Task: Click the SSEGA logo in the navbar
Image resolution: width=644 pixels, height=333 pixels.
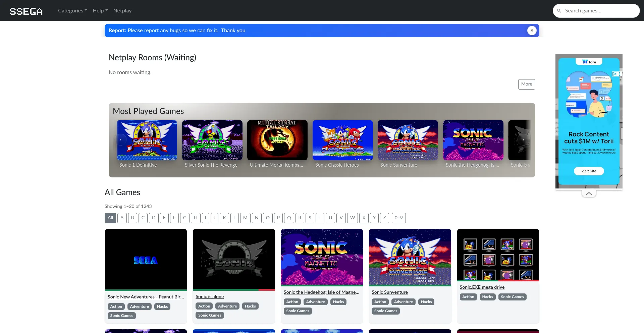Action: (26, 11)
